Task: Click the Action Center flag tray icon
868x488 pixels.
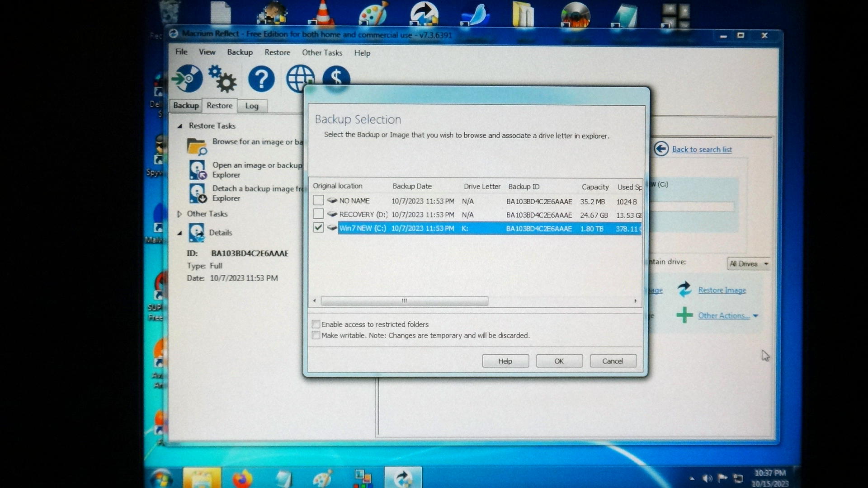Action: (x=722, y=478)
